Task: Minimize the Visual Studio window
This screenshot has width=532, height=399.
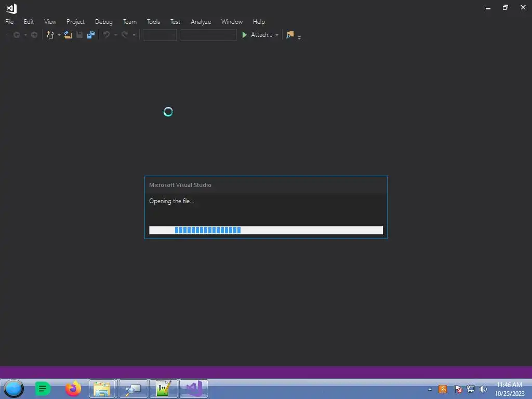Action: pyautogui.click(x=488, y=8)
